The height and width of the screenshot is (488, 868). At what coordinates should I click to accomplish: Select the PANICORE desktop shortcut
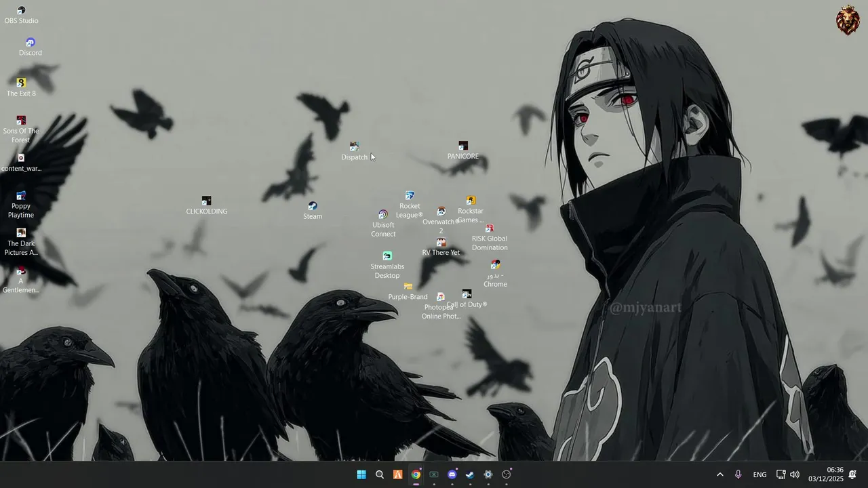click(463, 150)
